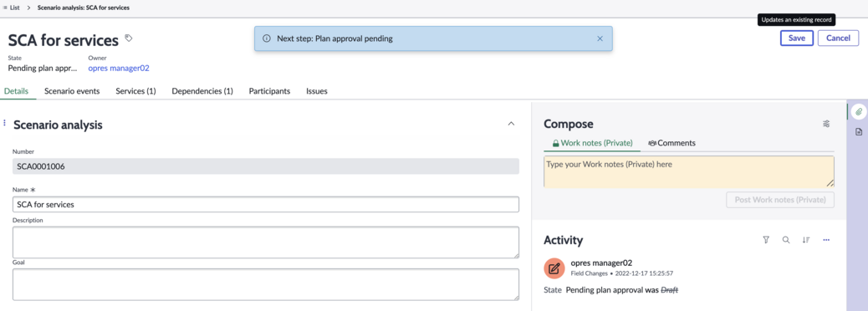This screenshot has width=868, height=311.
Task: Open the Dependencies (1) tab
Action: tap(202, 91)
